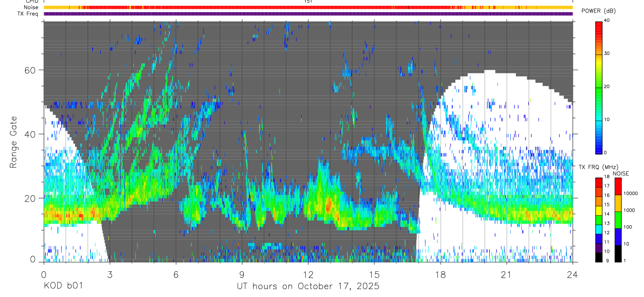Pick the blue segment of noise legend bar
This screenshot has height=297, width=644.
pos(618,237)
